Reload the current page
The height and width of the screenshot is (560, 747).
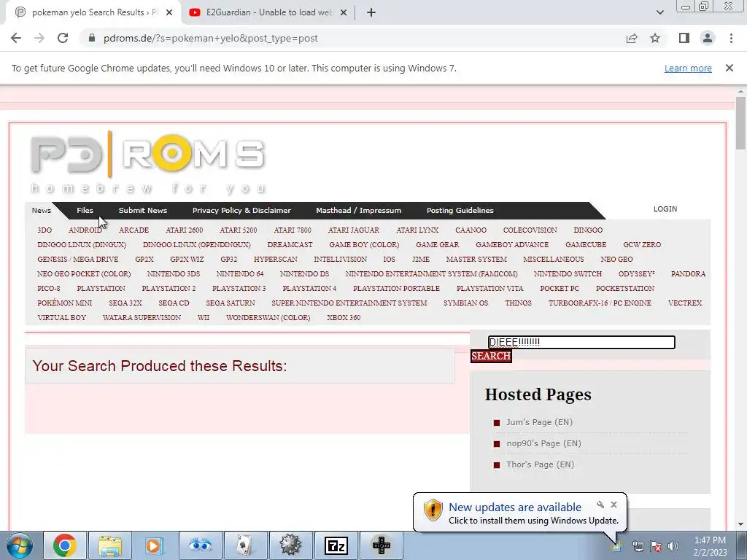[x=63, y=38]
